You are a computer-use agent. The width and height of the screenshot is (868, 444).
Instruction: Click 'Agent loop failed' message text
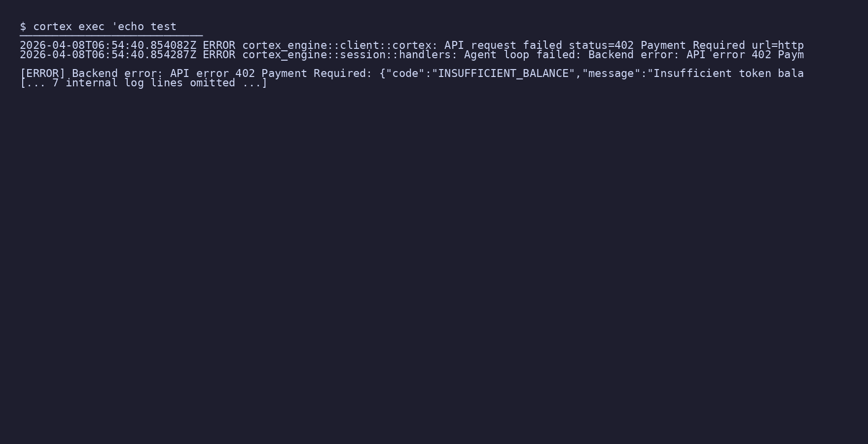(x=519, y=55)
